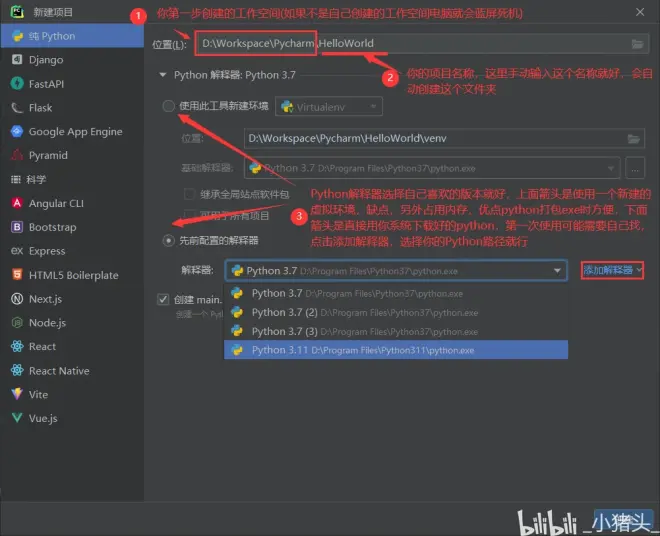Viewport: 660px width, 536px height.
Task: Select the Vue.js project icon
Action: coord(18,418)
